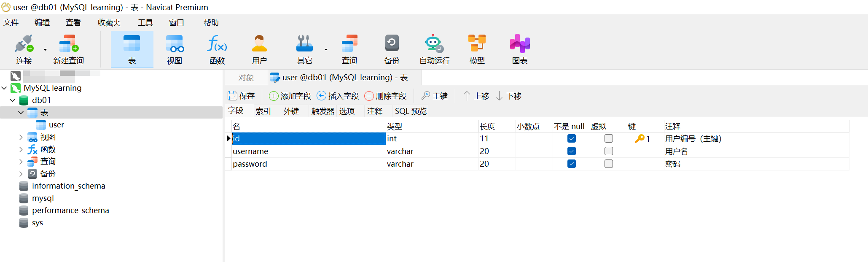Open the 其它 toolbar dropdown arrow
868x262 pixels.
tap(326, 50)
